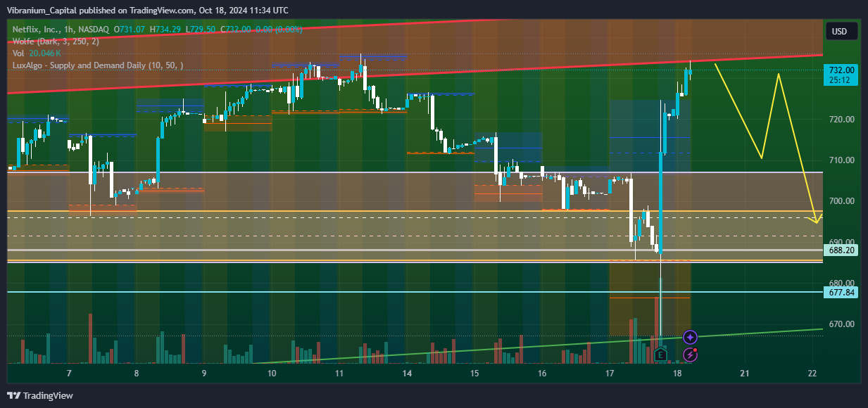Click the current price label 732.00

coord(841,70)
